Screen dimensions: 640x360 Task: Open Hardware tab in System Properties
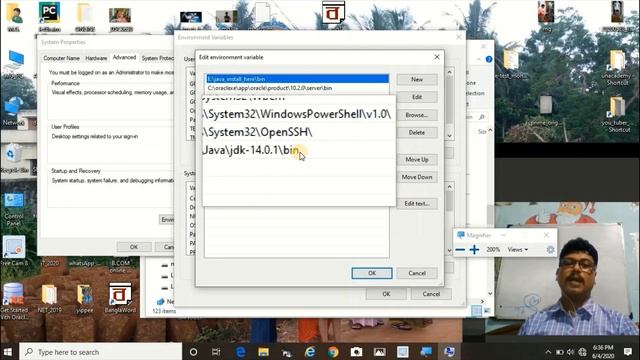[x=96, y=58]
